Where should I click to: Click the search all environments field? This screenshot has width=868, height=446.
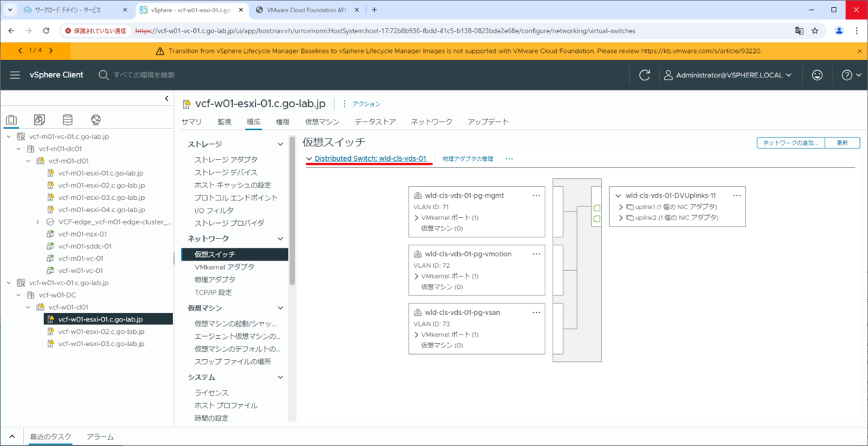144,75
